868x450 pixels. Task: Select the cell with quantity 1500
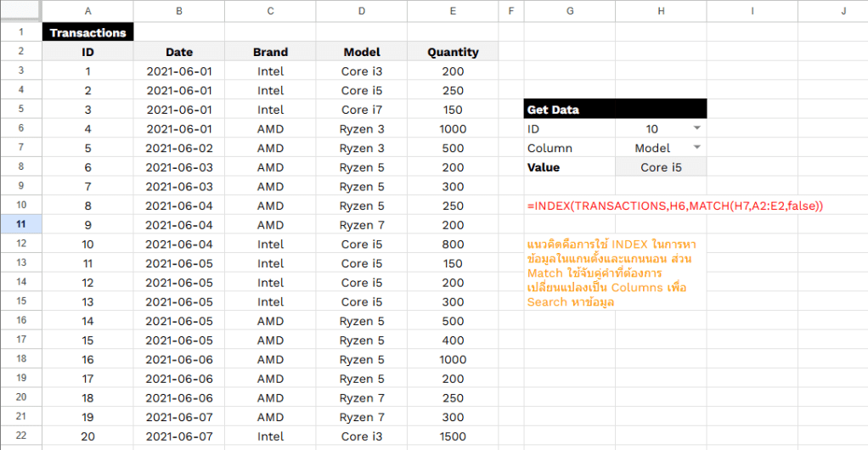(453, 436)
